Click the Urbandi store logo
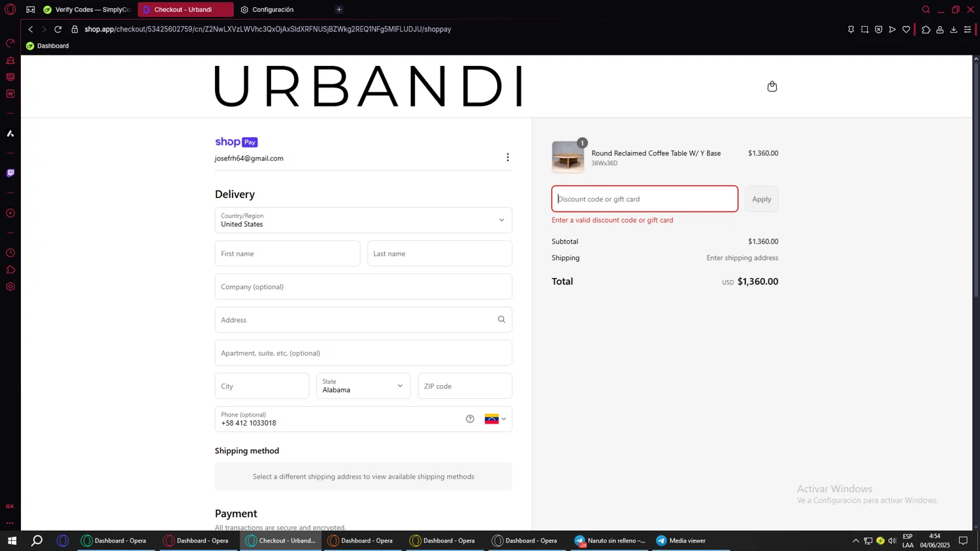Screen dimensions: 980x551 tap(369, 86)
